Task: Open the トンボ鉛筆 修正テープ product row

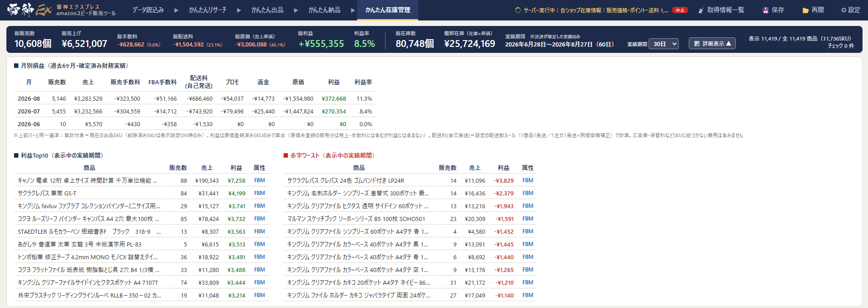Action: [141, 257]
